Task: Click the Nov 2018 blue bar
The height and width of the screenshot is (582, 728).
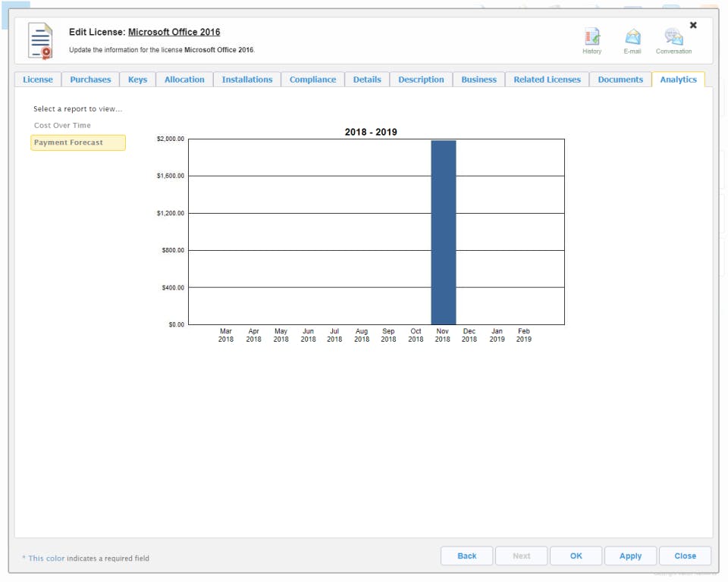Action: point(444,233)
